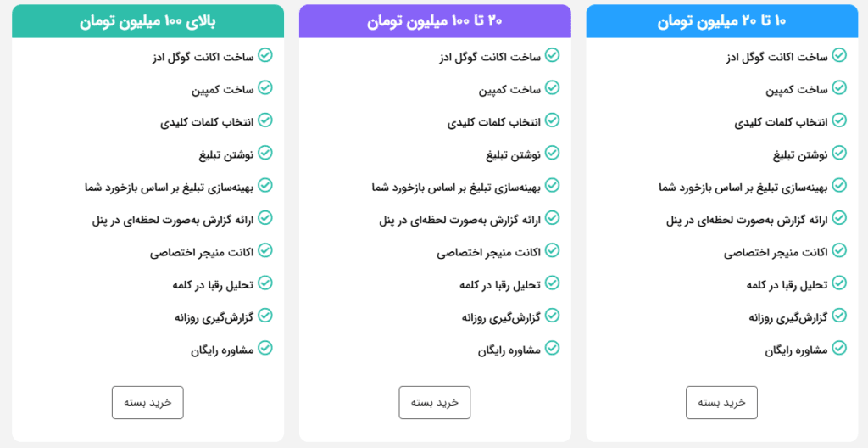
Task: Click the خرید بسته button in the blue plan
Action: (721, 402)
